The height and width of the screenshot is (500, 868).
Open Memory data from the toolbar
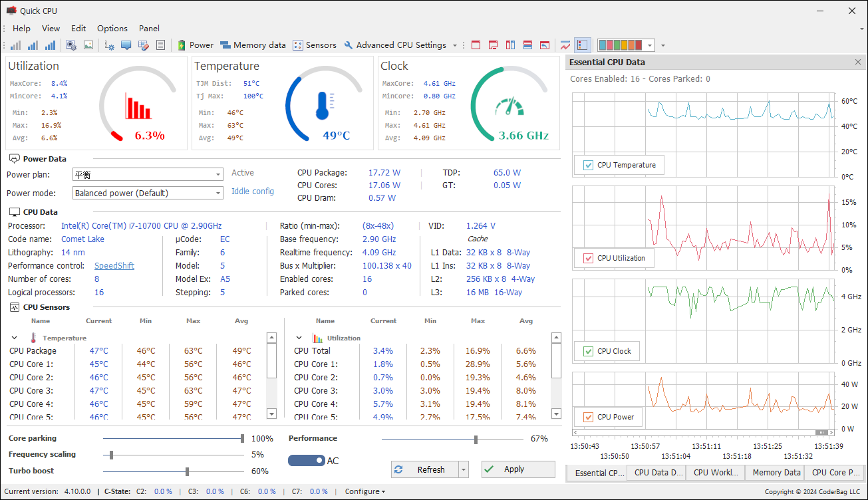(253, 45)
